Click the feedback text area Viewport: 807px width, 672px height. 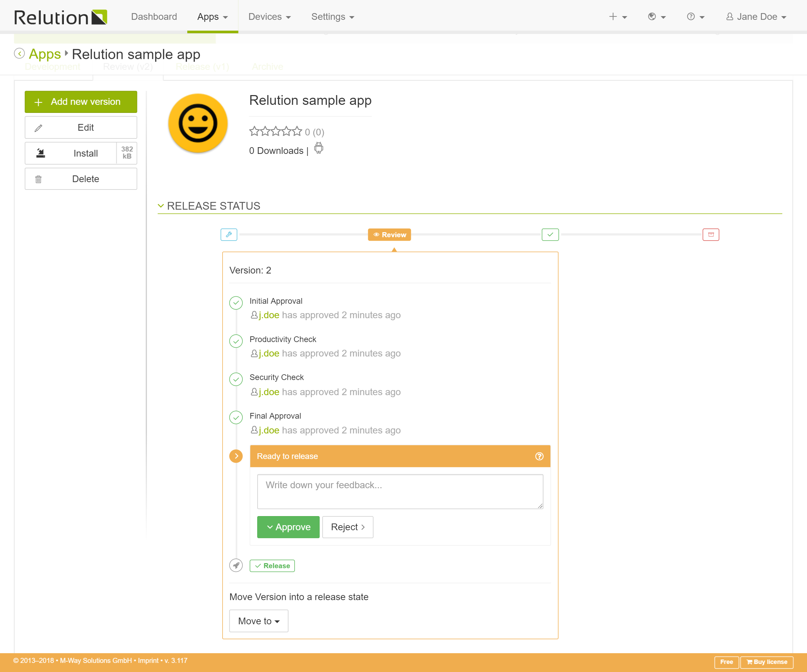pyautogui.click(x=400, y=492)
